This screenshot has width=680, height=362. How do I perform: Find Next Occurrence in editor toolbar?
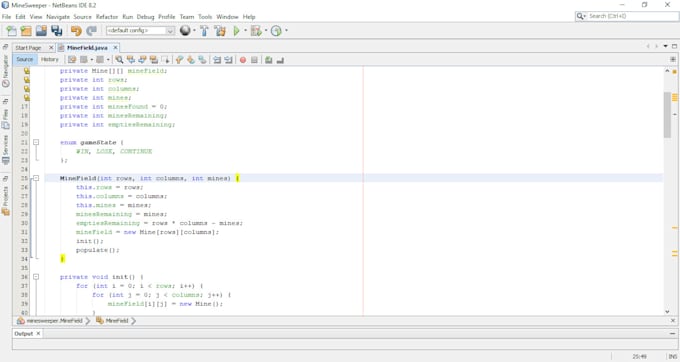(x=142, y=60)
